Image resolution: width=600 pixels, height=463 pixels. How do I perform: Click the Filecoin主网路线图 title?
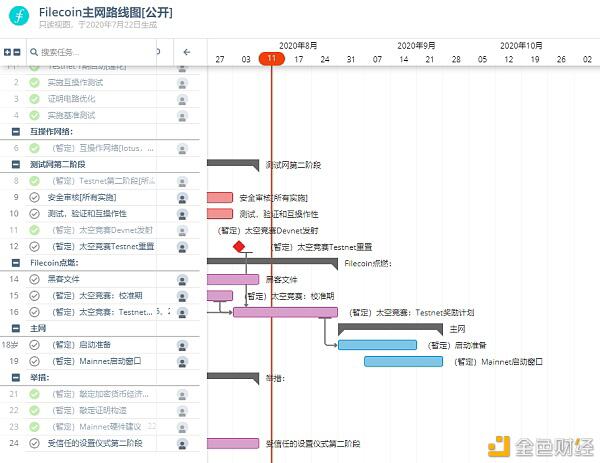[x=106, y=12]
